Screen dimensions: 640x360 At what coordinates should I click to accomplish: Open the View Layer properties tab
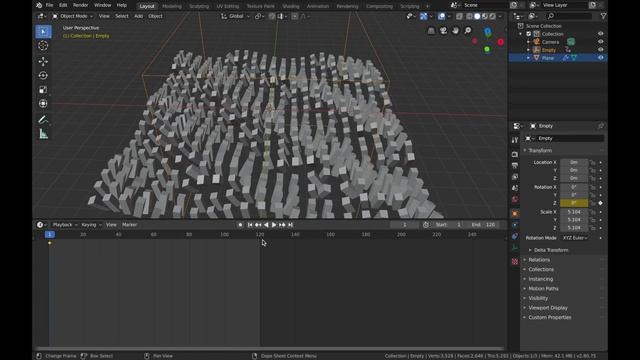click(x=515, y=177)
